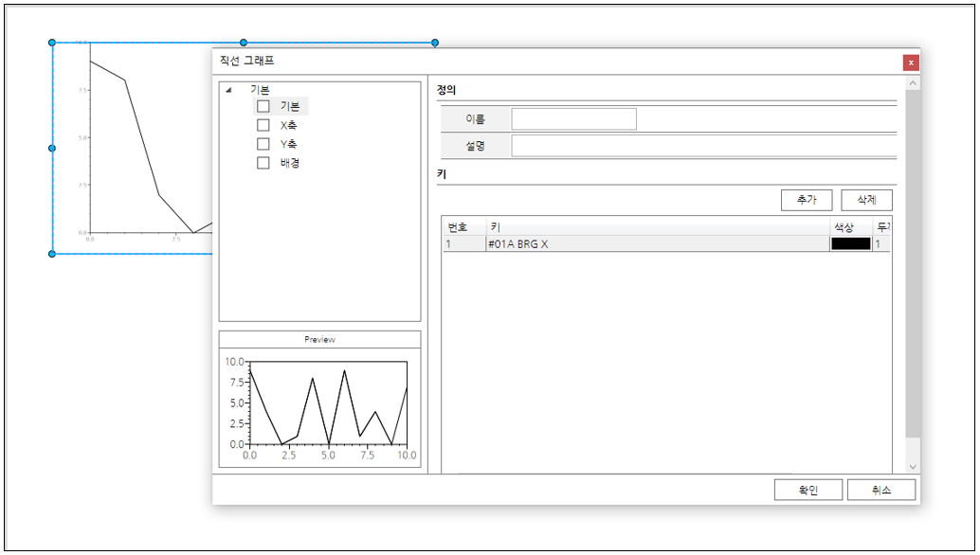
Task: Confirm with the 확인 button
Action: click(808, 490)
